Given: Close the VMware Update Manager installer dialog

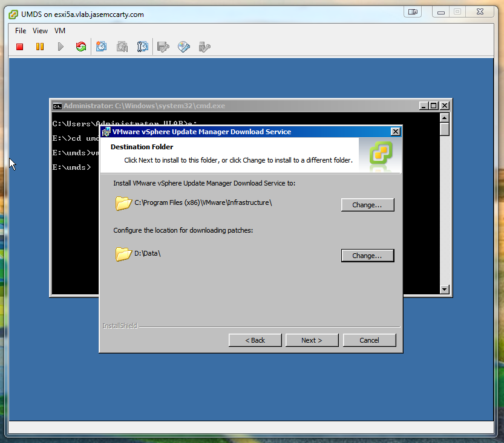Looking at the screenshot, I should click(395, 132).
